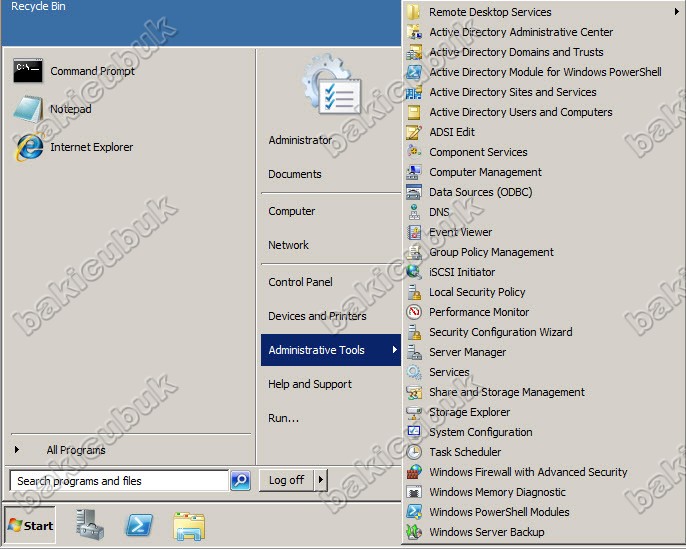
Task: Click Active Directory Users and Computers icon
Action: [x=414, y=112]
